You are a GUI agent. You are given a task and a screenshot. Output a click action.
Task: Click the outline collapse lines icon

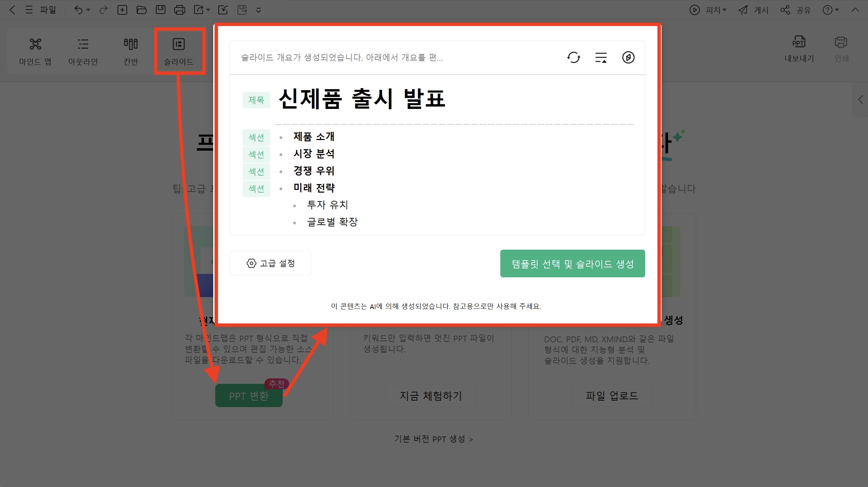(601, 57)
